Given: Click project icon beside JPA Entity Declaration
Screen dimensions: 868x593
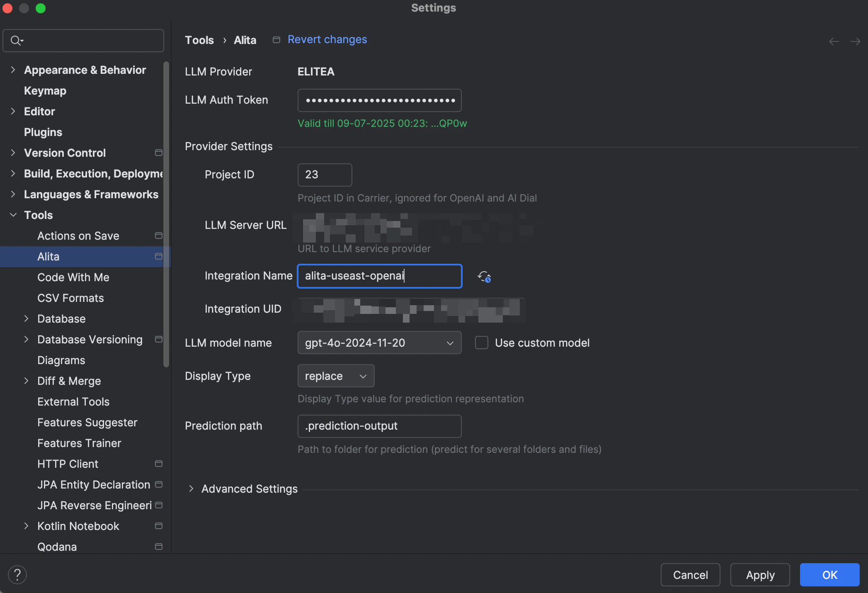Looking at the screenshot, I should 158,484.
